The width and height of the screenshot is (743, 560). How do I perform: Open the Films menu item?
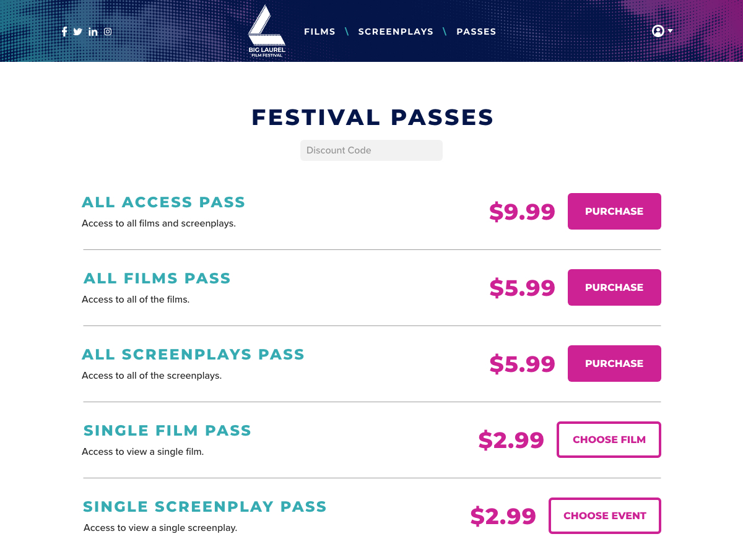(x=319, y=32)
